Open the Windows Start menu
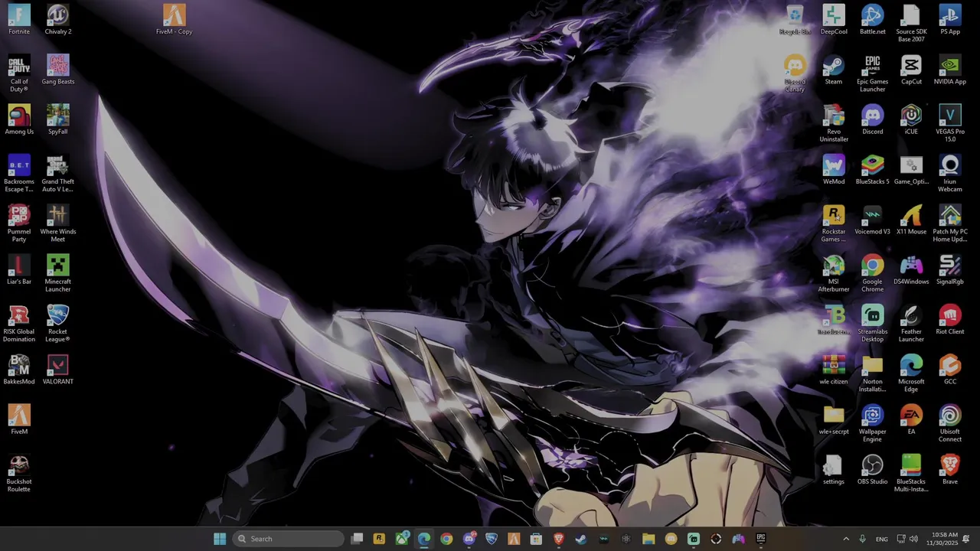Screen dimensions: 980x551 [x=220, y=539]
